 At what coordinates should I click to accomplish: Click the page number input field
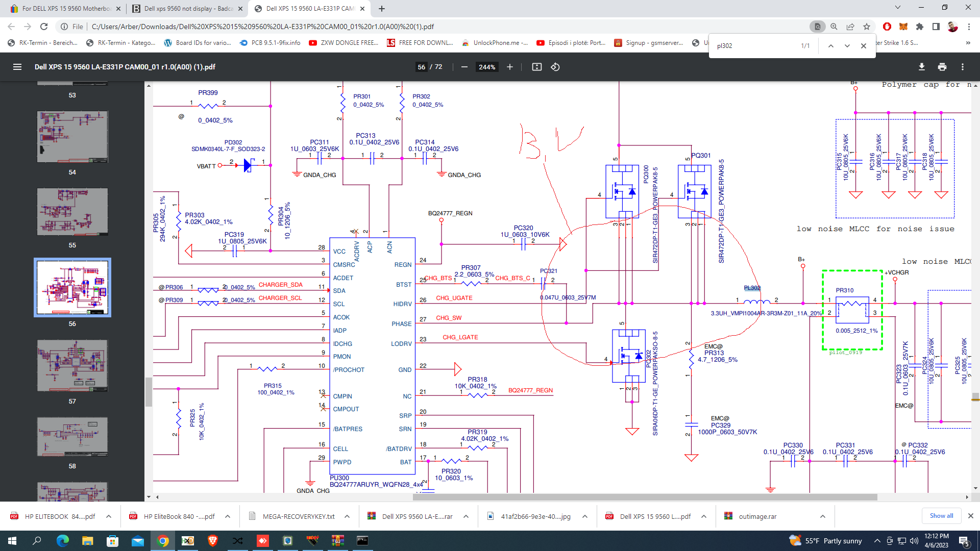(x=421, y=67)
